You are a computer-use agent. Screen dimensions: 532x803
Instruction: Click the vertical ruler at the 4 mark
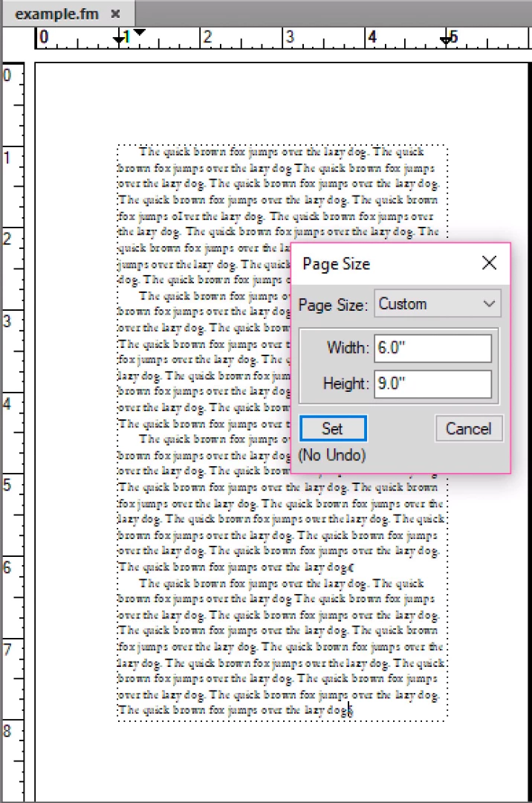7,404
